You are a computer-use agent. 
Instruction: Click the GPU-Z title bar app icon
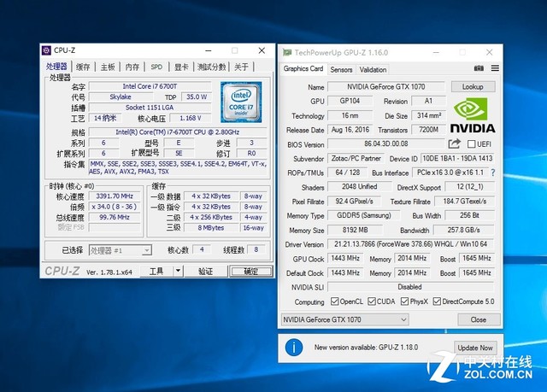pos(287,53)
